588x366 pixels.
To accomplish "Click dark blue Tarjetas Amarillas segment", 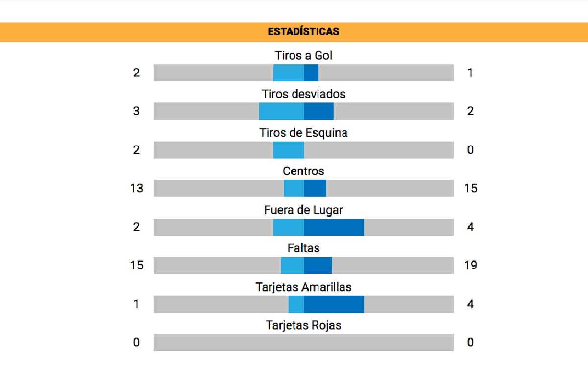I will click(x=334, y=304).
